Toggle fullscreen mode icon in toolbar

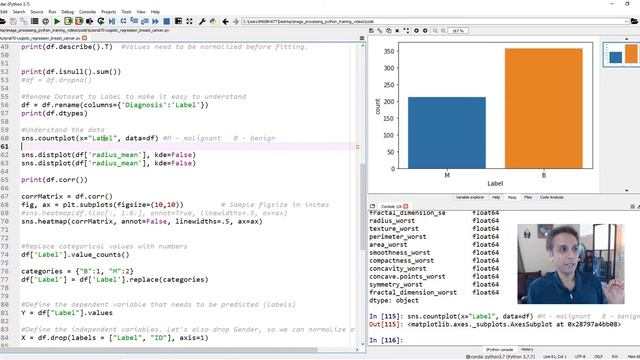tap(189, 21)
